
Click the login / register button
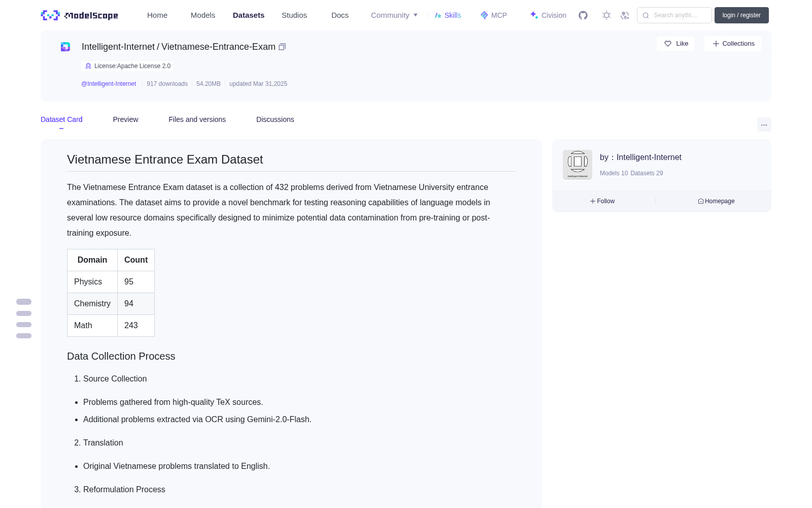[x=741, y=15]
